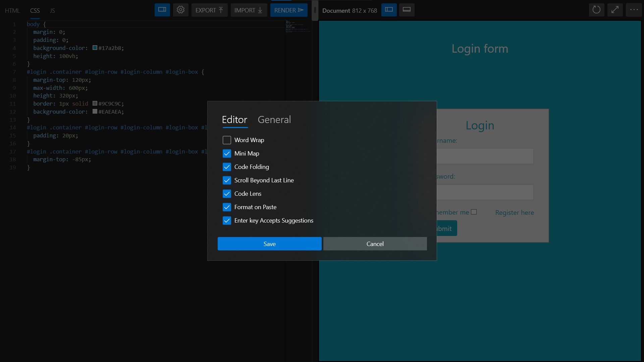Select the second device layout icon beside Document size
Image resolution: width=644 pixels, height=362 pixels.
[407, 10]
